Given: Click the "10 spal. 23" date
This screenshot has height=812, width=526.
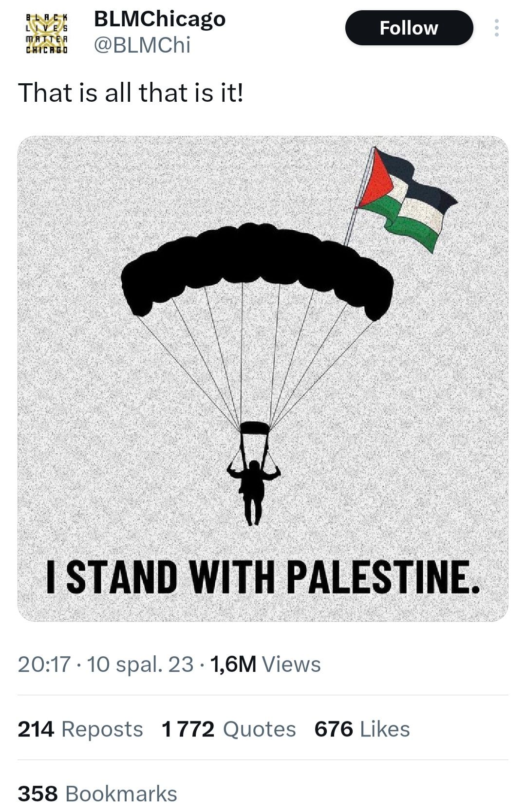Looking at the screenshot, I should coord(140,664).
